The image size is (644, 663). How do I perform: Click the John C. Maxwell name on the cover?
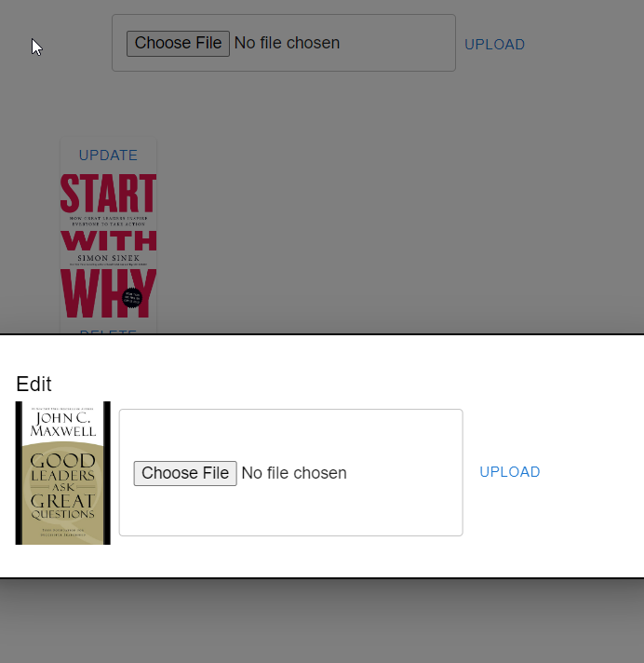(x=63, y=425)
